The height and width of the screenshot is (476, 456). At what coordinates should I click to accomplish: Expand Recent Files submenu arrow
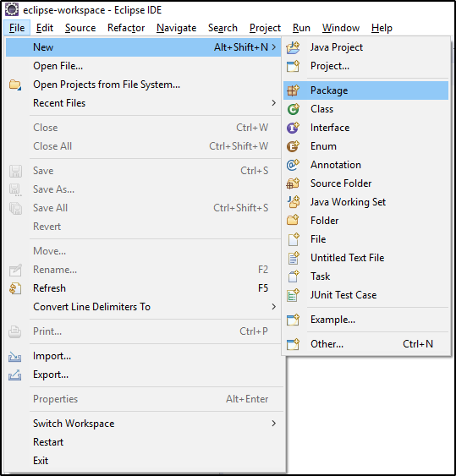(x=274, y=103)
